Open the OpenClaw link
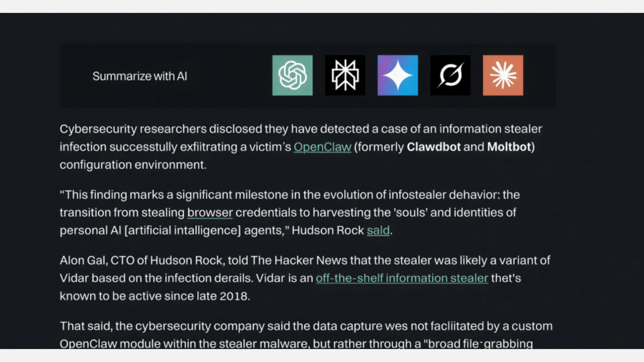 point(322,147)
